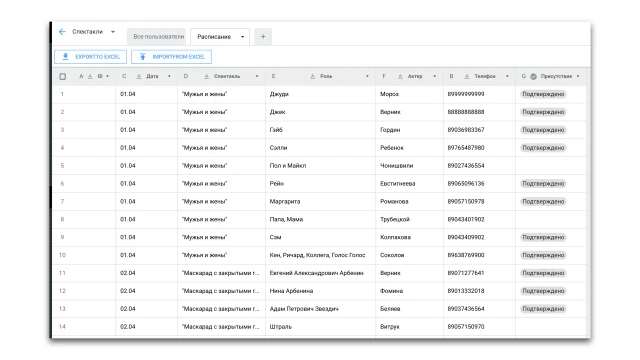This screenshot has width=640, height=360.
Task: Select actor cell Чонишвили
Action: tap(409, 166)
